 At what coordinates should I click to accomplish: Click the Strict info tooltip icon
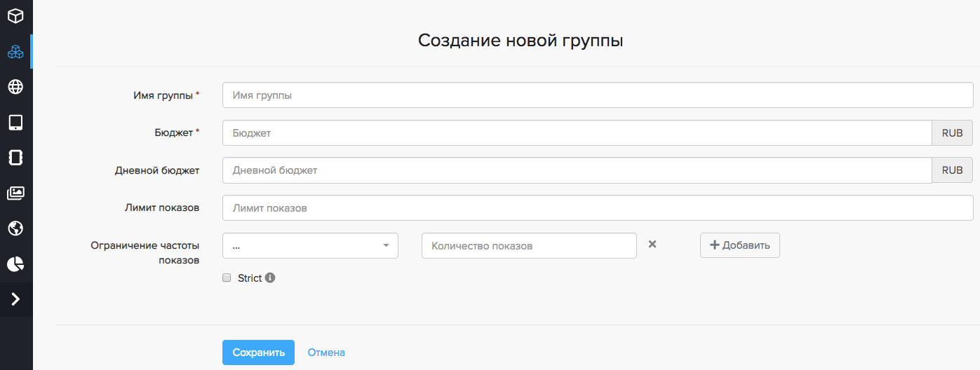point(270,278)
